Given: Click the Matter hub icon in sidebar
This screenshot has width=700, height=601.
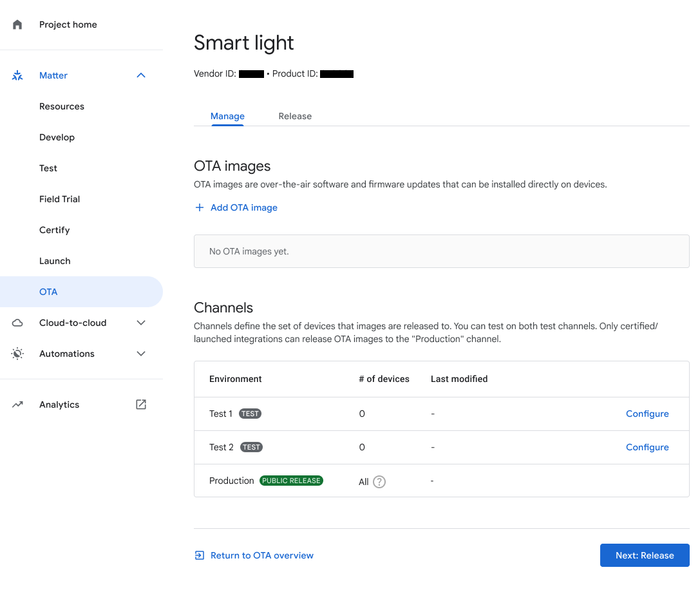Looking at the screenshot, I should [x=17, y=75].
